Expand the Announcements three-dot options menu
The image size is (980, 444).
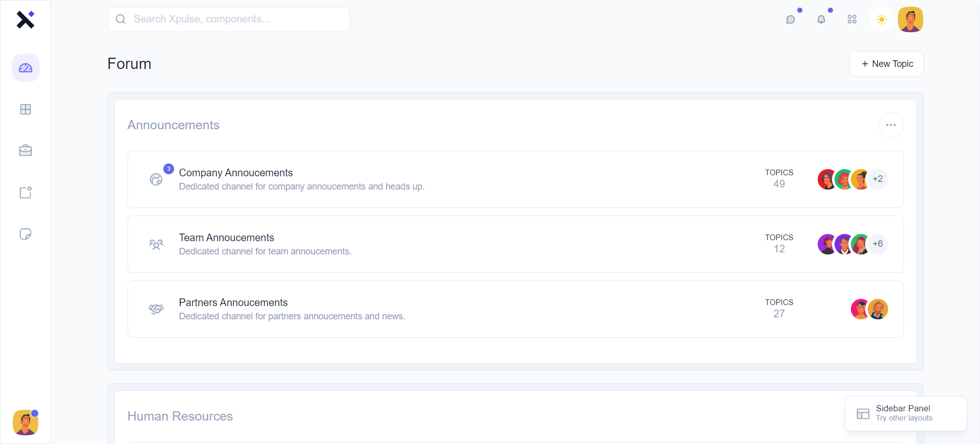(891, 125)
